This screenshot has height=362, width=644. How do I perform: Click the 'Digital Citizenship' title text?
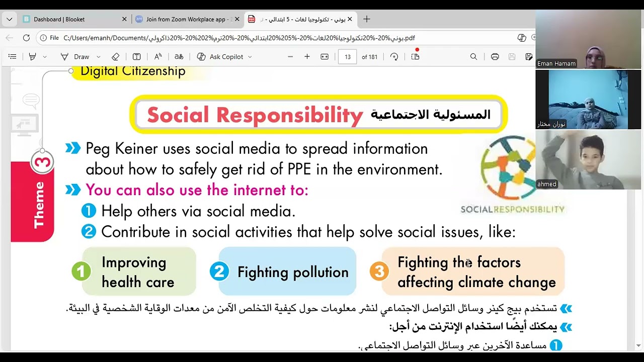click(133, 71)
